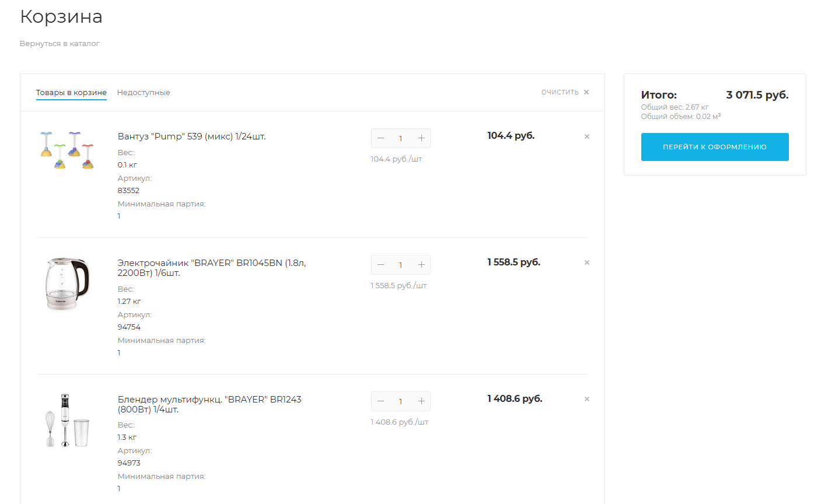Click minus icon for Электрочайник BRAYER
The image size is (814, 504).
coord(381,265)
